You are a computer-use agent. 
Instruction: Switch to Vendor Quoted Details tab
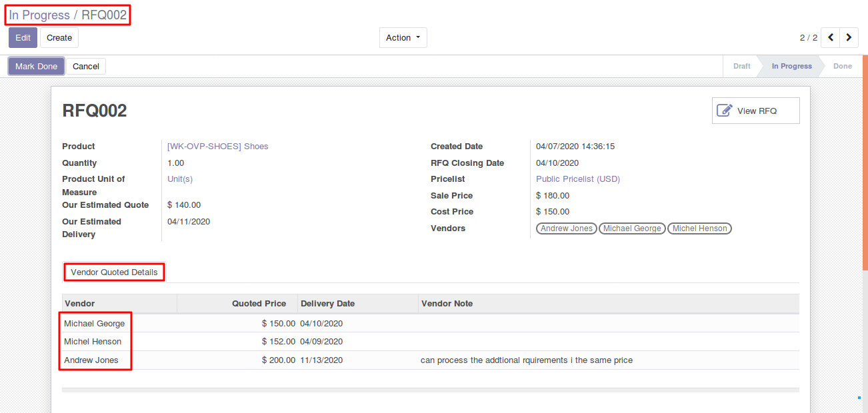point(114,272)
